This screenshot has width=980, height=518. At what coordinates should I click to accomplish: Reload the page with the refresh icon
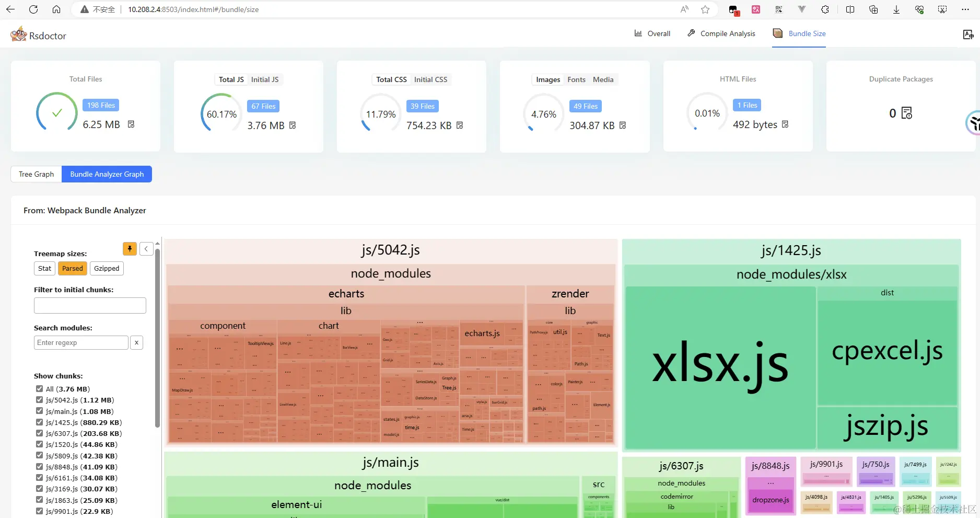click(x=33, y=9)
